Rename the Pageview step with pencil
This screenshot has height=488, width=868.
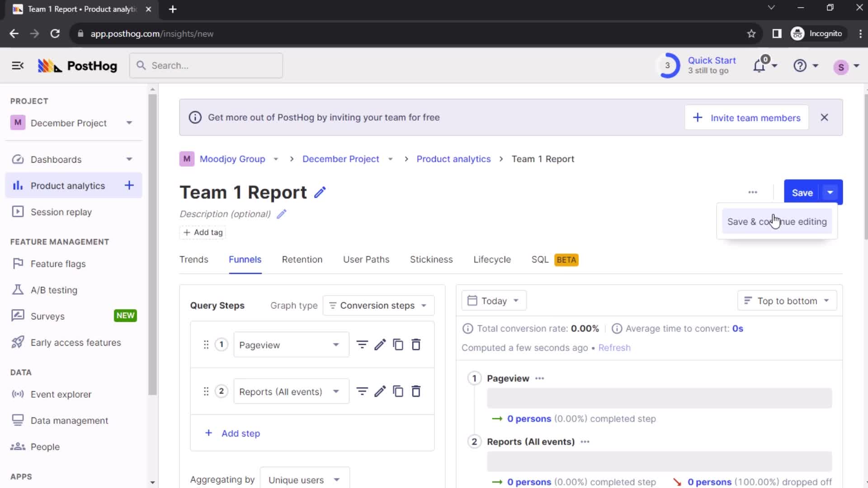(380, 345)
